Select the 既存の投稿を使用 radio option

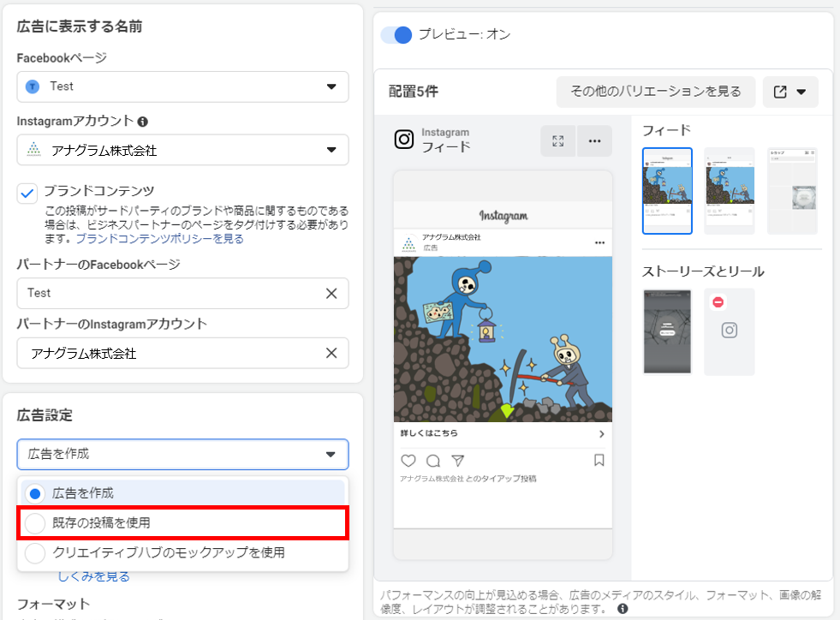tap(35, 522)
